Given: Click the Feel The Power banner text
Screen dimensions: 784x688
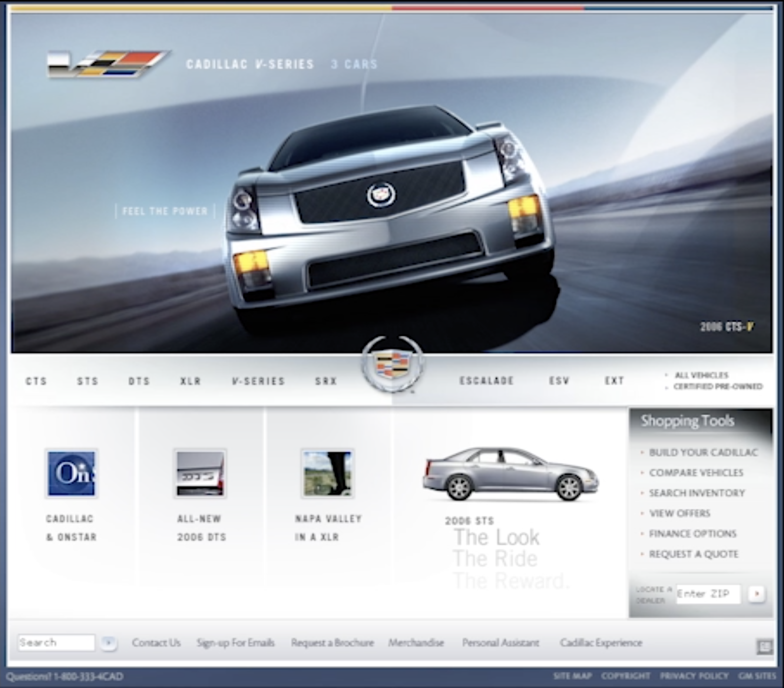Looking at the screenshot, I should 165,211.
